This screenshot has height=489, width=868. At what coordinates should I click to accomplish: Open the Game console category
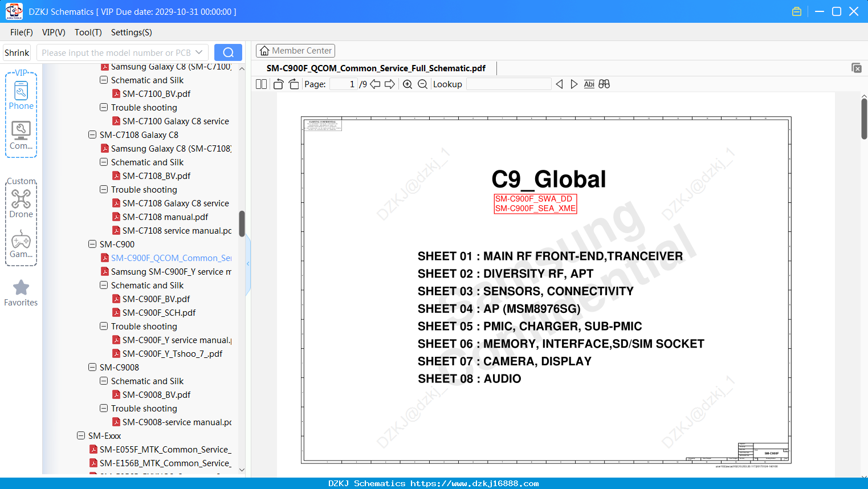pos(21,244)
